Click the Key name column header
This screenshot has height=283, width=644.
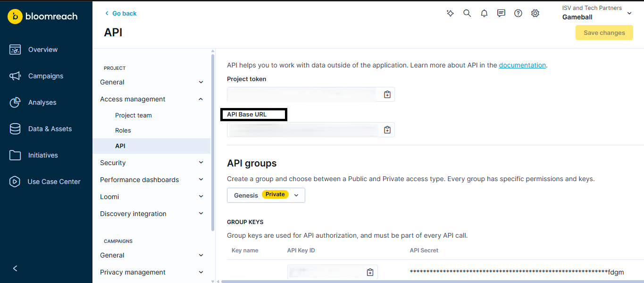coord(245,250)
